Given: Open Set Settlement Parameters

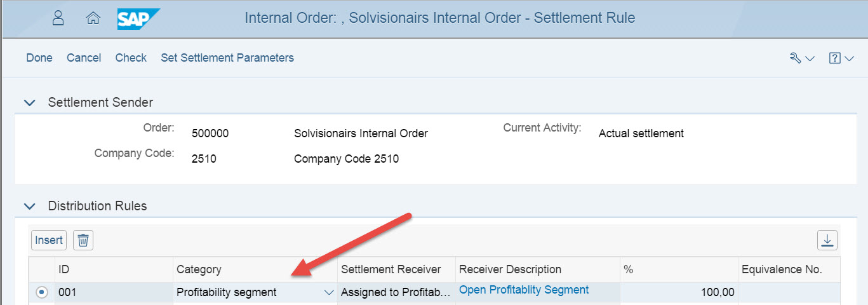Looking at the screenshot, I should [x=227, y=58].
